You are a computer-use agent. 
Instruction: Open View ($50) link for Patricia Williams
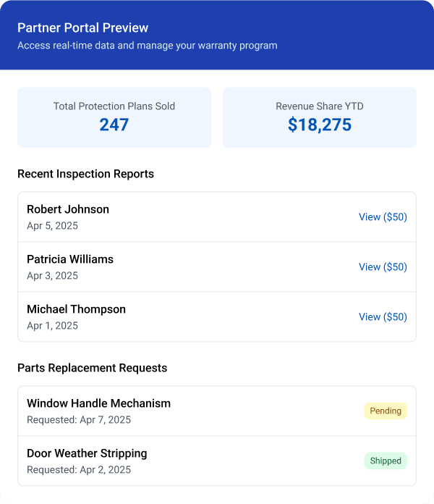(x=383, y=266)
